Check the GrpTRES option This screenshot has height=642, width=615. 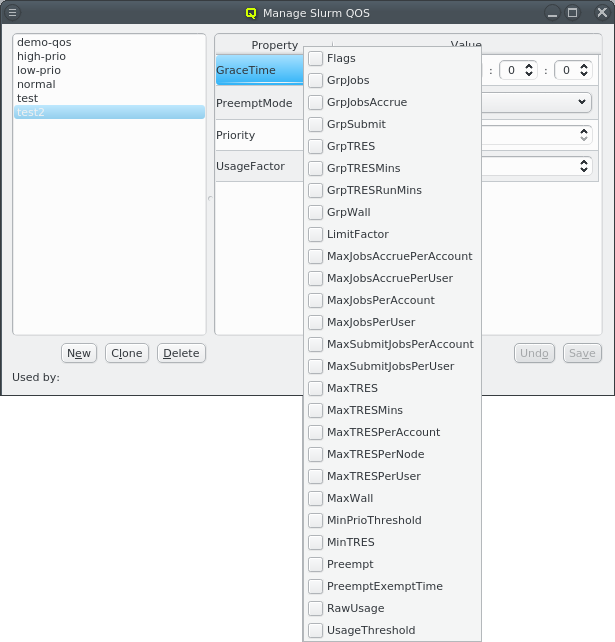click(315, 146)
